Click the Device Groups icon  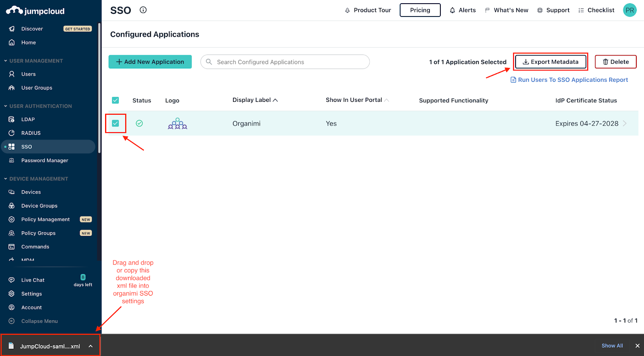12,206
